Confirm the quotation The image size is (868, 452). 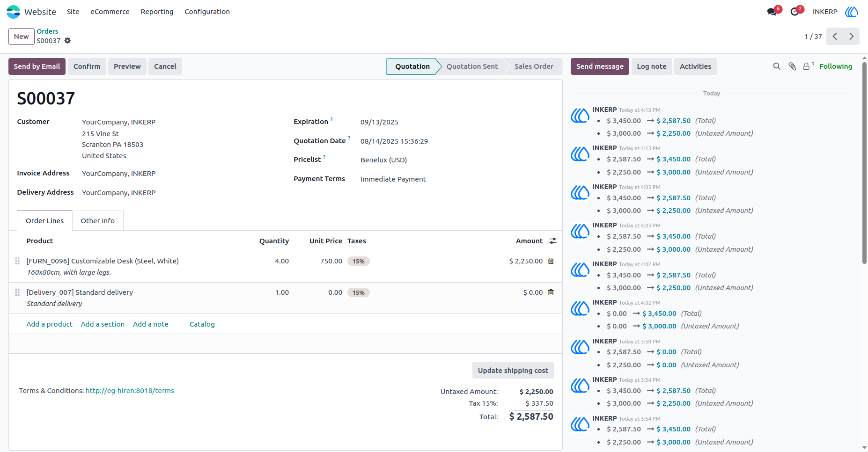point(87,66)
